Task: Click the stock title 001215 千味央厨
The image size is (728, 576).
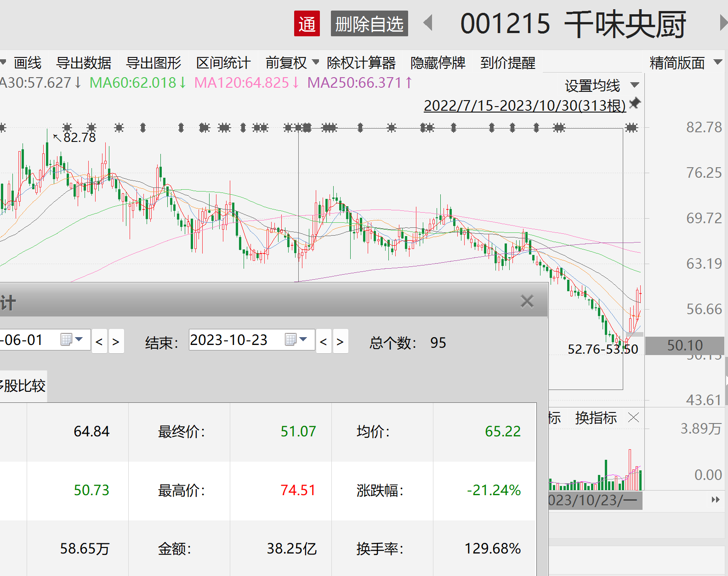Action: (x=574, y=23)
